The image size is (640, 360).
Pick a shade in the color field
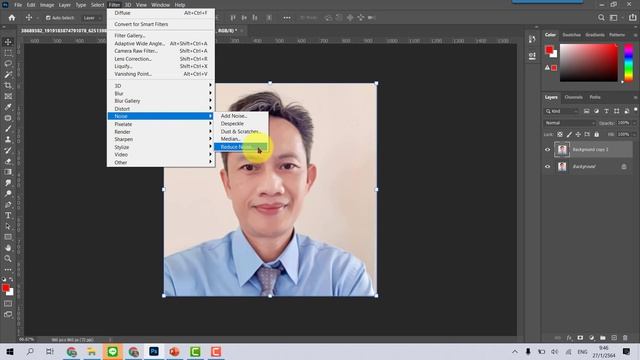pyautogui.click(x=589, y=63)
